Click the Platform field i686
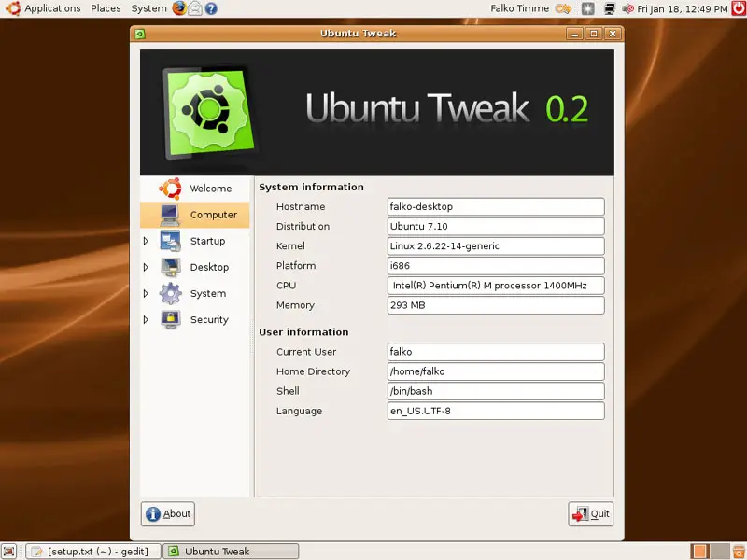 [x=496, y=266]
